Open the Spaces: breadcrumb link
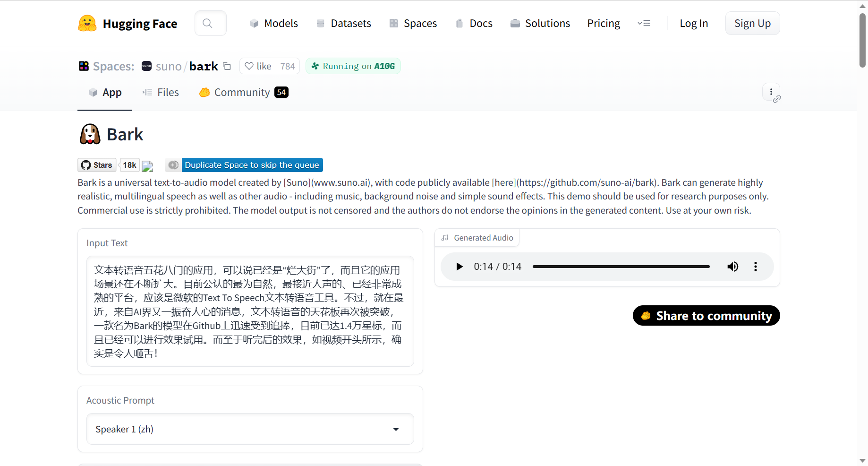The image size is (868, 466). [x=113, y=66]
